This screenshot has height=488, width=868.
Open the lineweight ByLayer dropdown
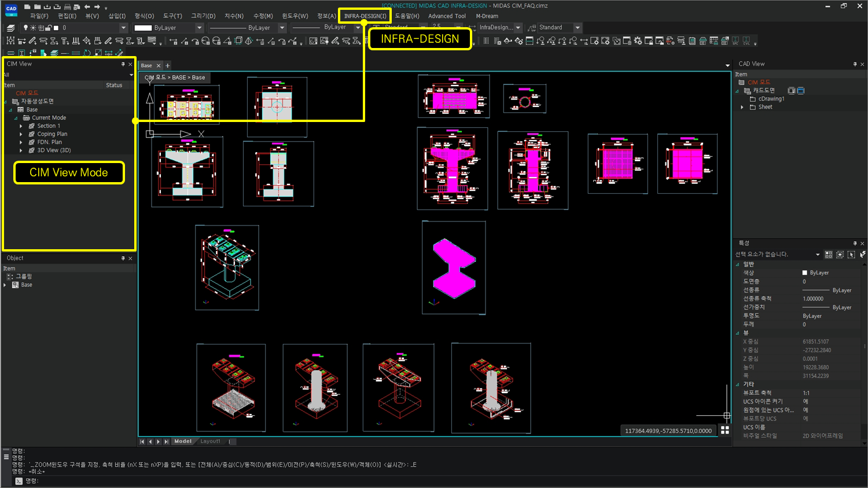[358, 28]
